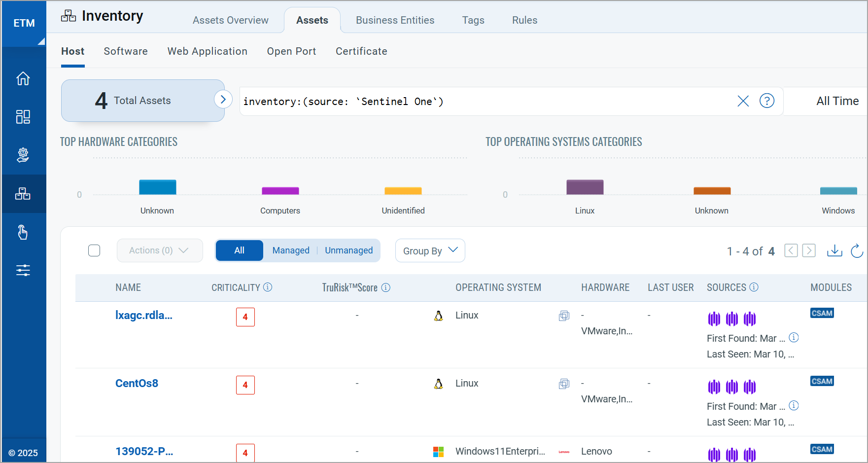Open the Software sub-tab
This screenshot has height=463, width=868.
126,51
